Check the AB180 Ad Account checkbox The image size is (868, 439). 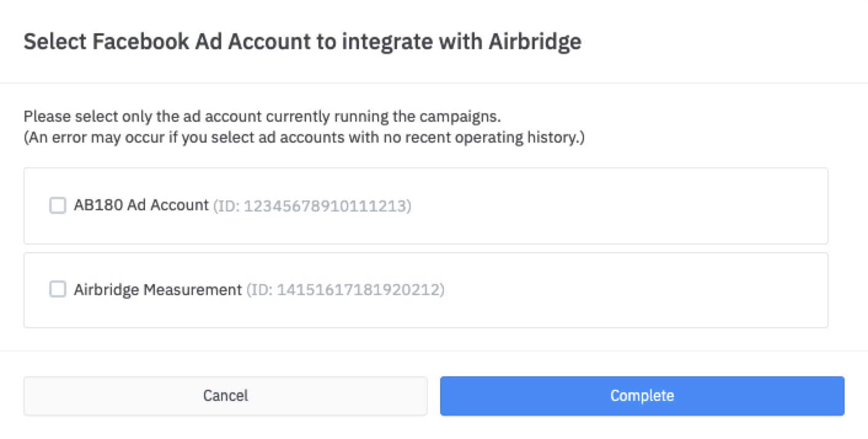click(58, 205)
